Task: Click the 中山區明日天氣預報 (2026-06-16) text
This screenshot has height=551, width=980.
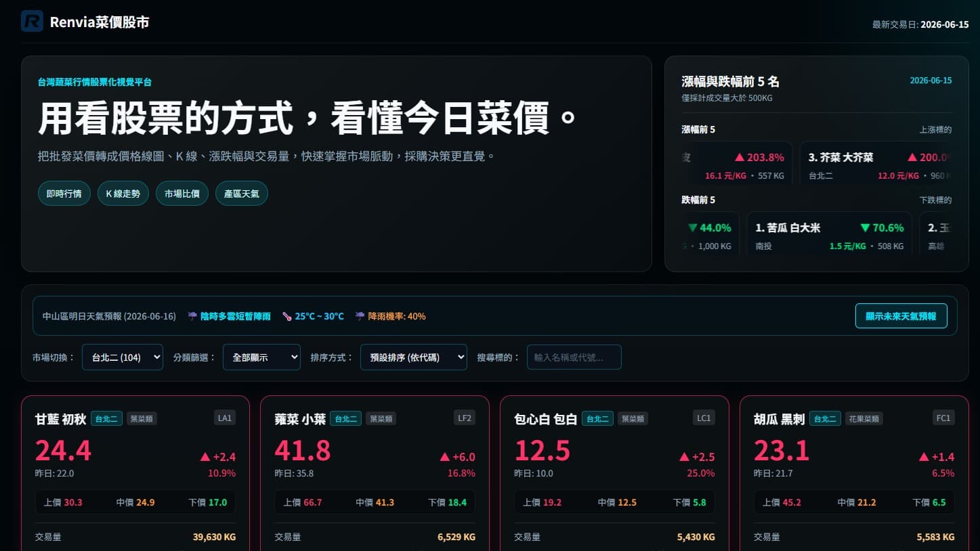Action: tap(109, 316)
